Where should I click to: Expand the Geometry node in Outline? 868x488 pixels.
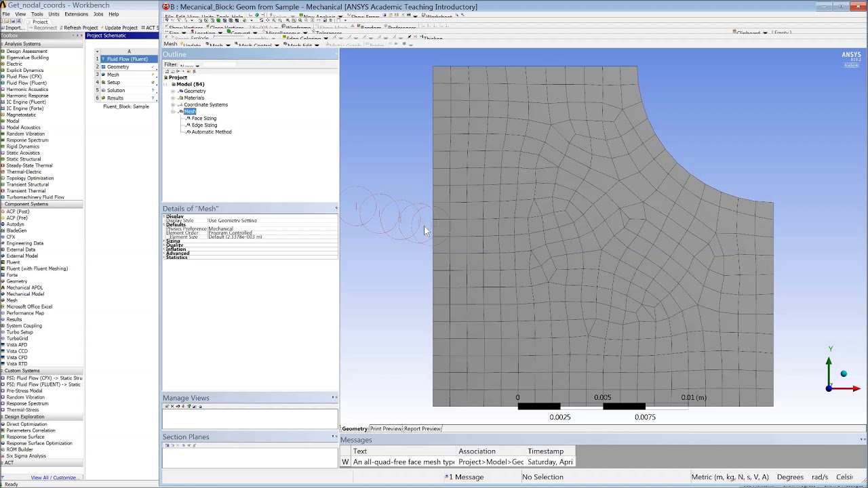[x=173, y=91]
